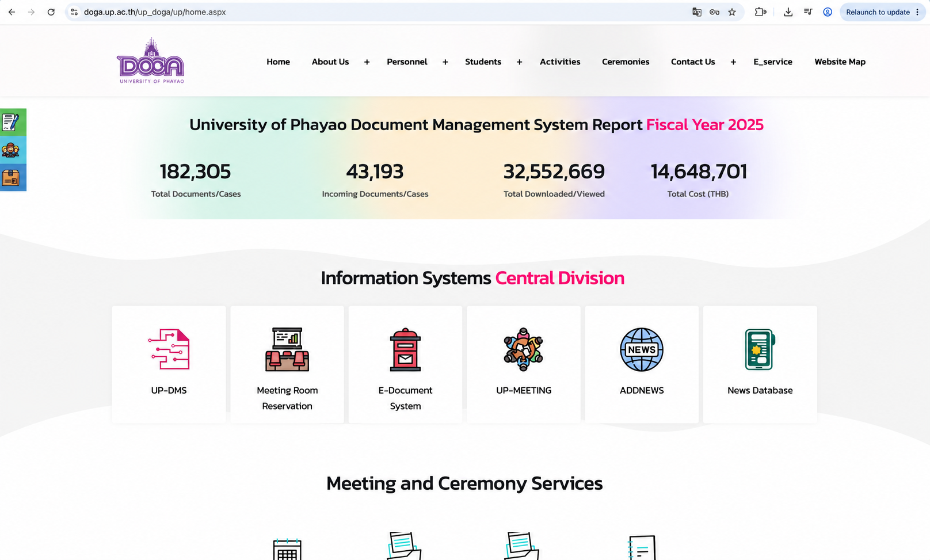Open the media control icon in toolbar
The image size is (930, 560).
pos(808,12)
